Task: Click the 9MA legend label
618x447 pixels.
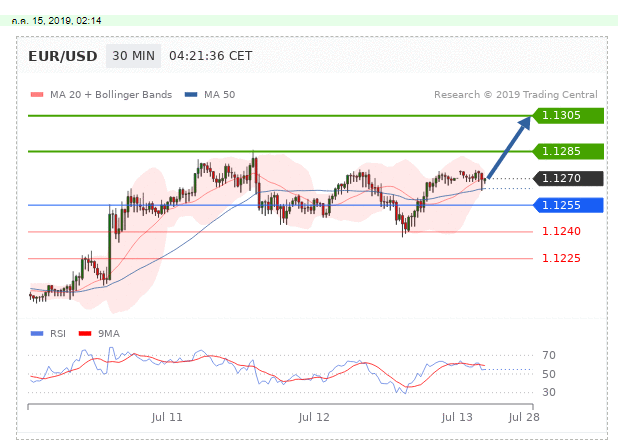Action: pyautogui.click(x=109, y=334)
